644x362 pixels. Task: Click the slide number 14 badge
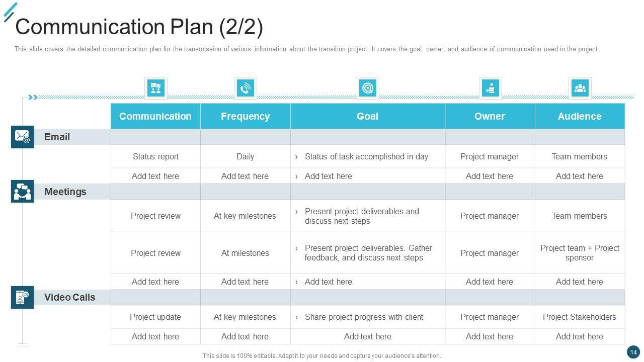(633, 352)
